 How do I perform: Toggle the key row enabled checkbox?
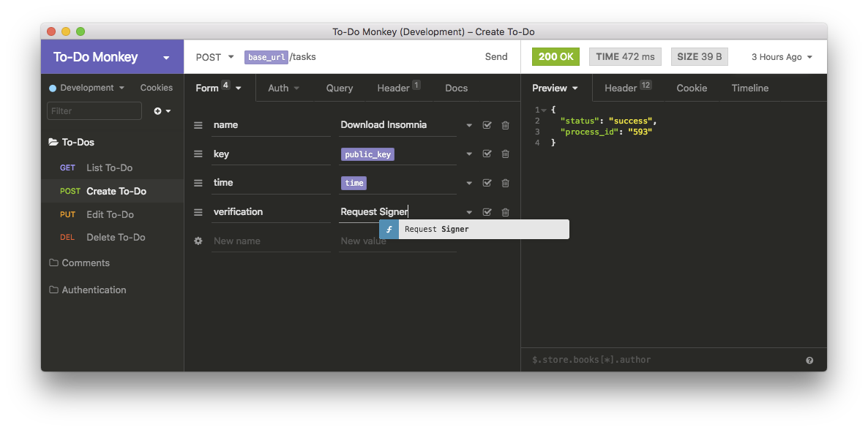click(x=487, y=154)
